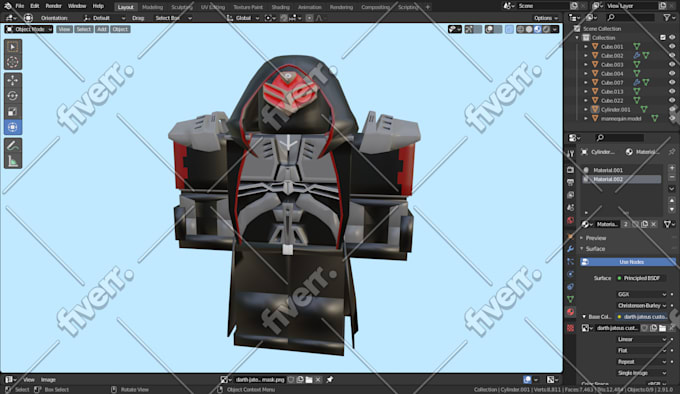The height and width of the screenshot is (394, 680).
Task: Open the Scene properties tab
Action: point(570,208)
